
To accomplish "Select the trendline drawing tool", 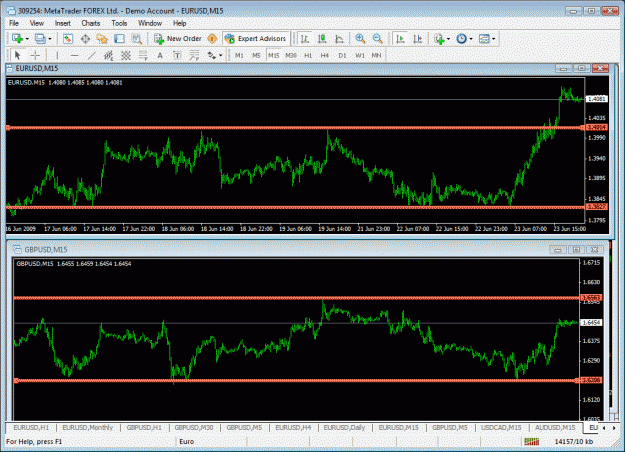I will (91, 55).
